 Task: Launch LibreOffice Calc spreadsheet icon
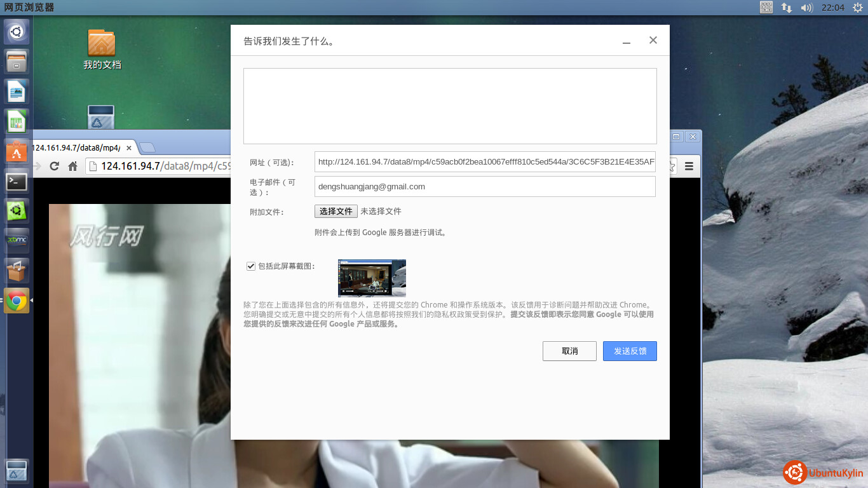pyautogui.click(x=17, y=121)
